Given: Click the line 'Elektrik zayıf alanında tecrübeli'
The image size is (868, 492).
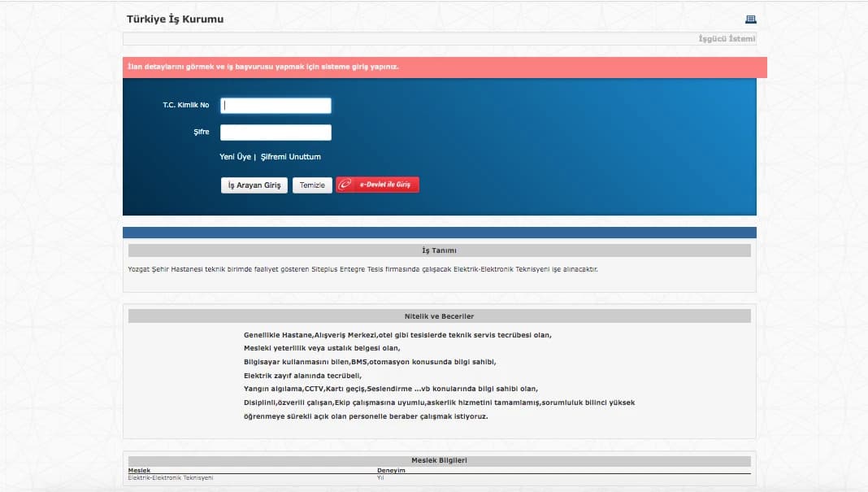Looking at the screenshot, I should point(302,376).
